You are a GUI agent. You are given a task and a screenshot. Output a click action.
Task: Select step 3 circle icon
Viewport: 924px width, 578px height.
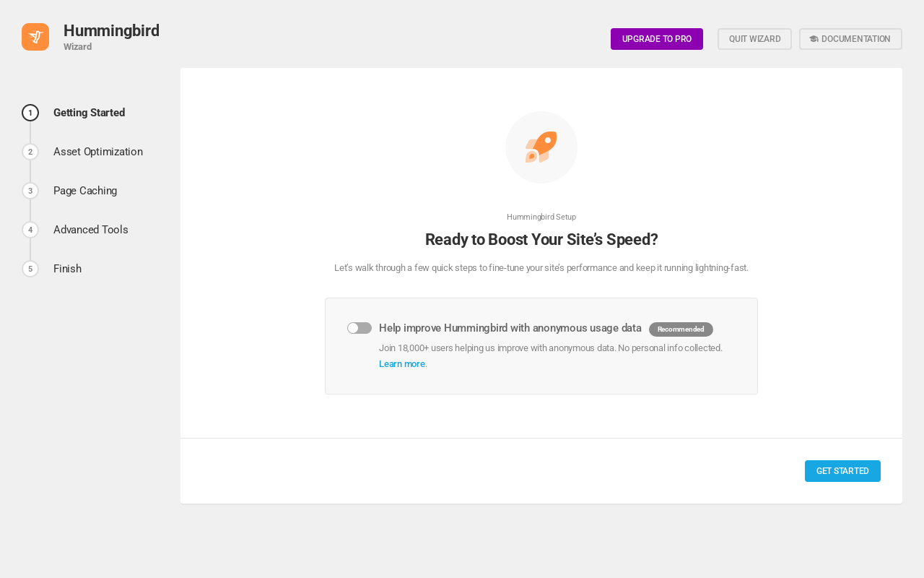[x=30, y=191]
